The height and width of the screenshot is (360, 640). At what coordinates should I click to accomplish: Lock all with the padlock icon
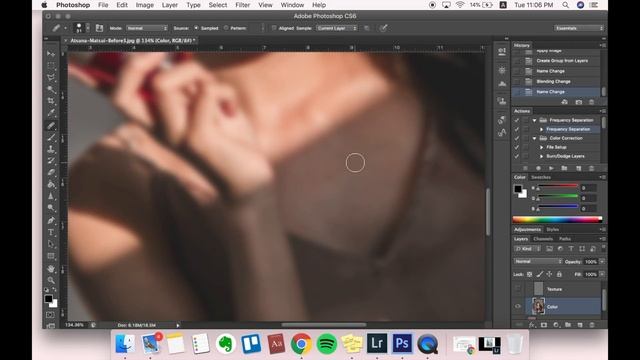559,274
